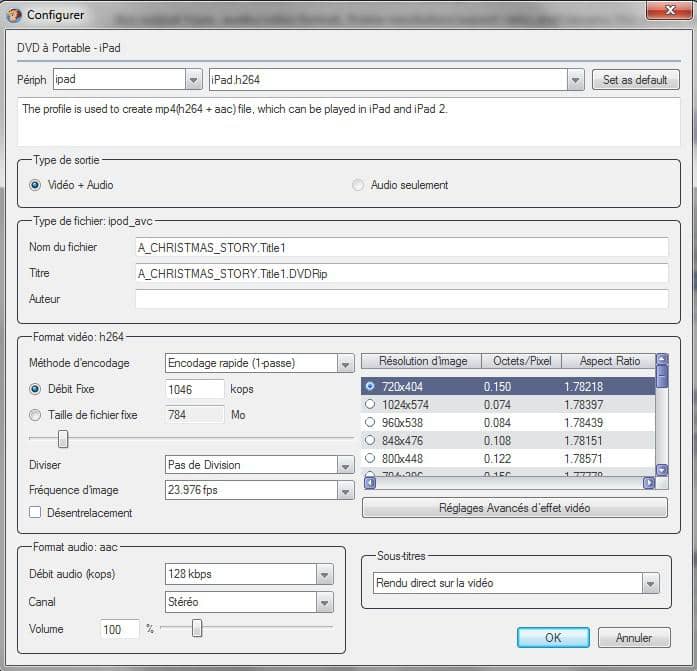Open Réglages Avancés d'effet vidéo
Screen dimensions: 697x671
point(515,508)
